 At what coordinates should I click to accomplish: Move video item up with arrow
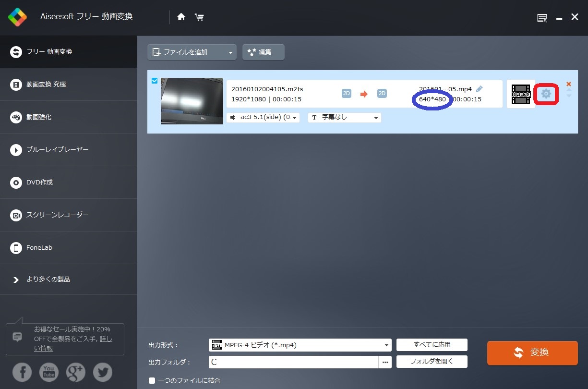pyautogui.click(x=569, y=90)
